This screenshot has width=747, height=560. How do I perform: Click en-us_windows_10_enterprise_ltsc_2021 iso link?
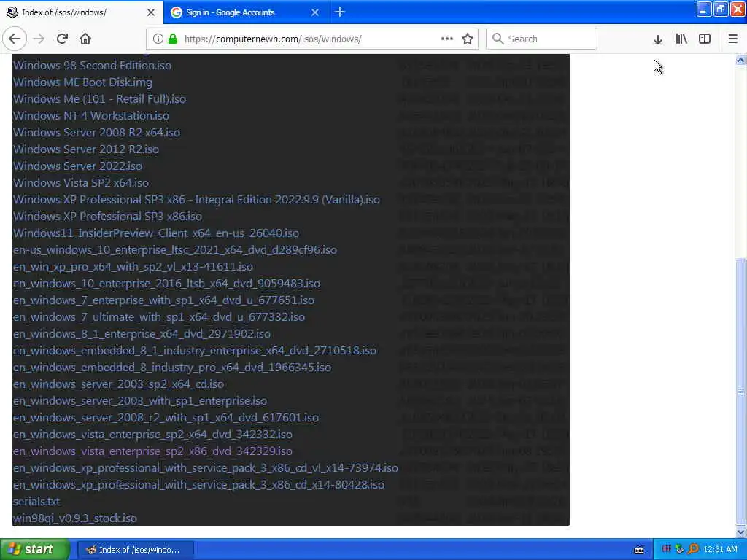[175, 249]
